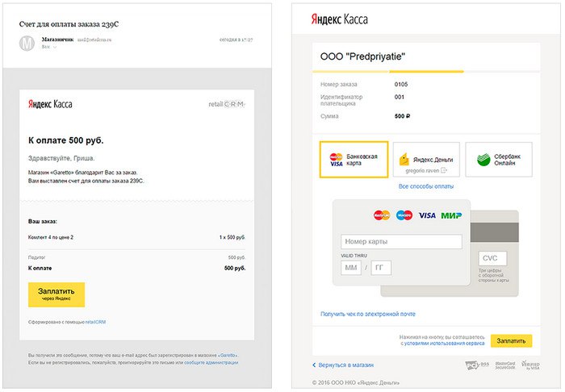Image resolution: width=565 pixels, height=392 pixels.
Task: Click the ООО "Predpriyatie" merchant title
Action: (362, 56)
